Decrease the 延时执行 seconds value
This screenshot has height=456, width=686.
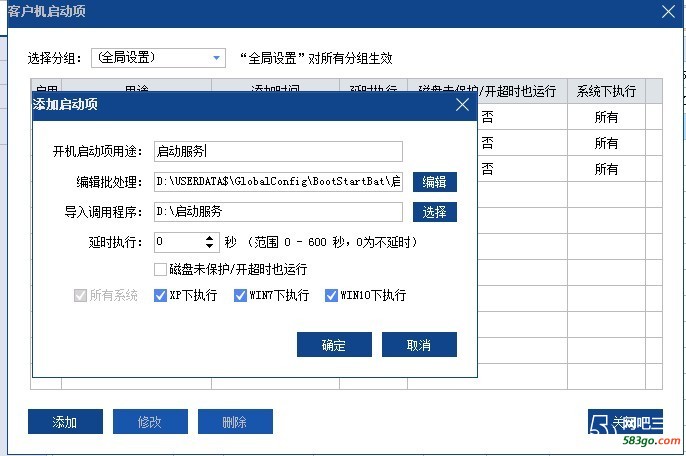pyautogui.click(x=210, y=246)
